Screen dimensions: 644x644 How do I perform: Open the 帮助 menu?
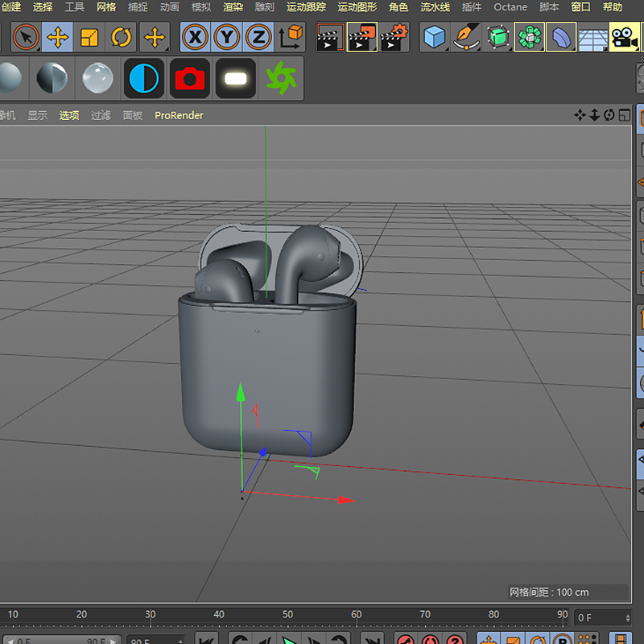[x=613, y=7]
